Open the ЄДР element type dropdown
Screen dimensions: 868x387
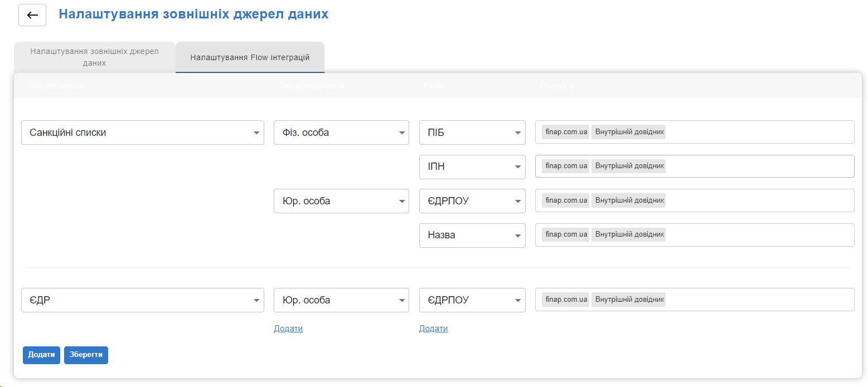[143, 300]
